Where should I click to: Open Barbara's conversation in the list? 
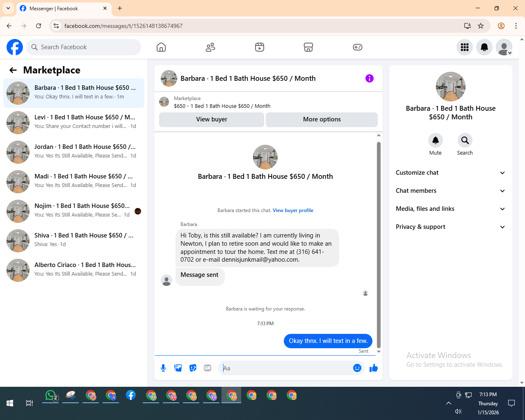click(74, 93)
